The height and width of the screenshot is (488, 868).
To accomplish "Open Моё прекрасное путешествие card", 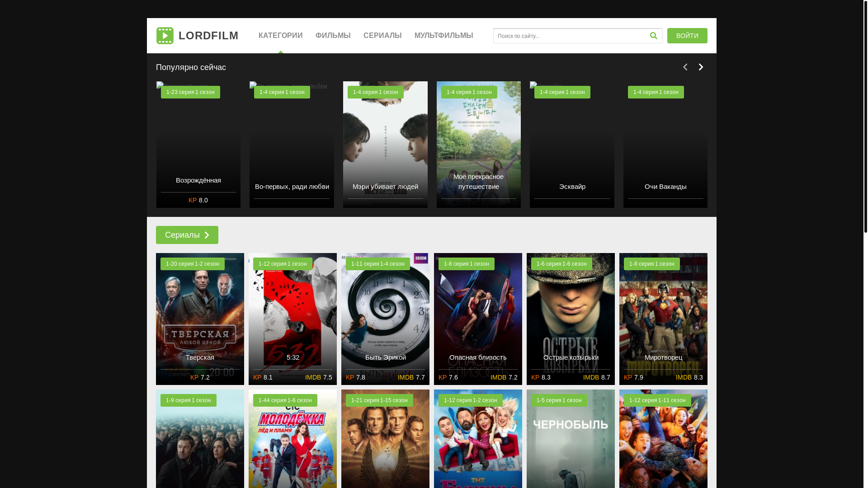I will 479,145.
